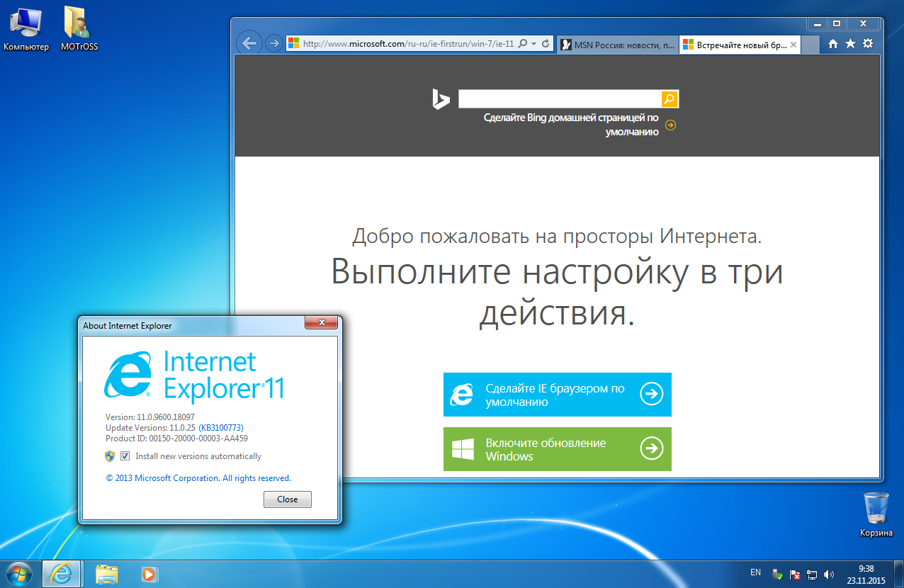Open the new tab blank button

tap(811, 45)
